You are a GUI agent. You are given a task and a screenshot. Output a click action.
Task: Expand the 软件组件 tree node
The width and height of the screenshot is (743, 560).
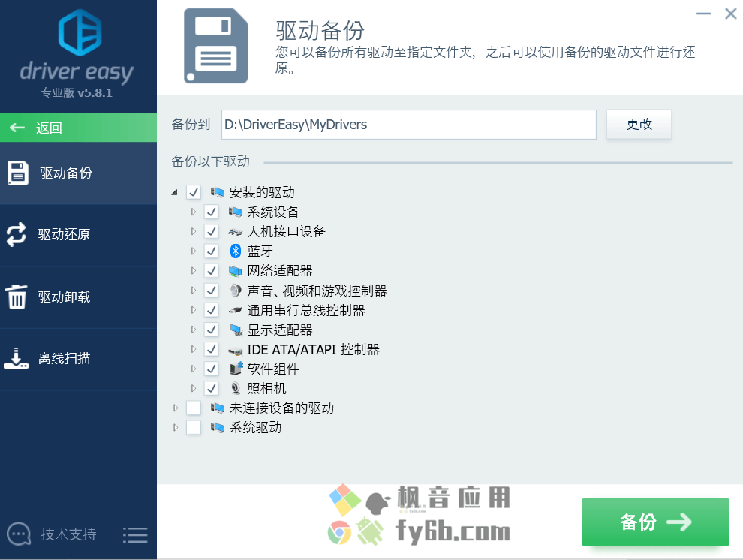click(x=194, y=369)
